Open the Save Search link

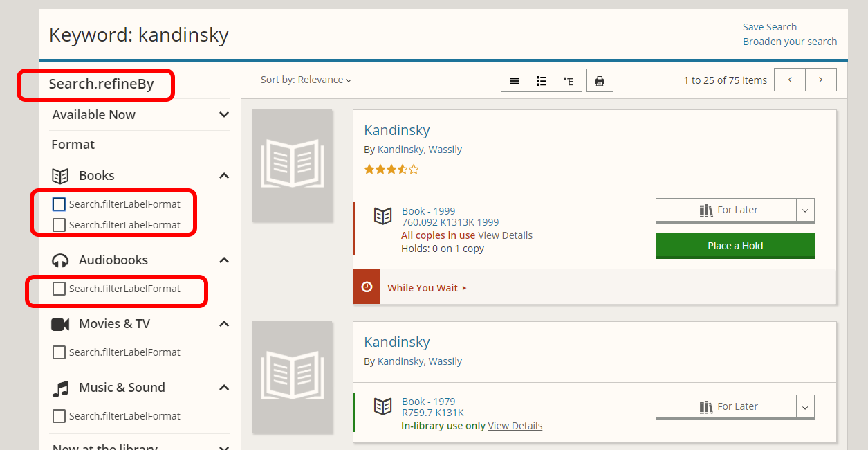(x=770, y=27)
